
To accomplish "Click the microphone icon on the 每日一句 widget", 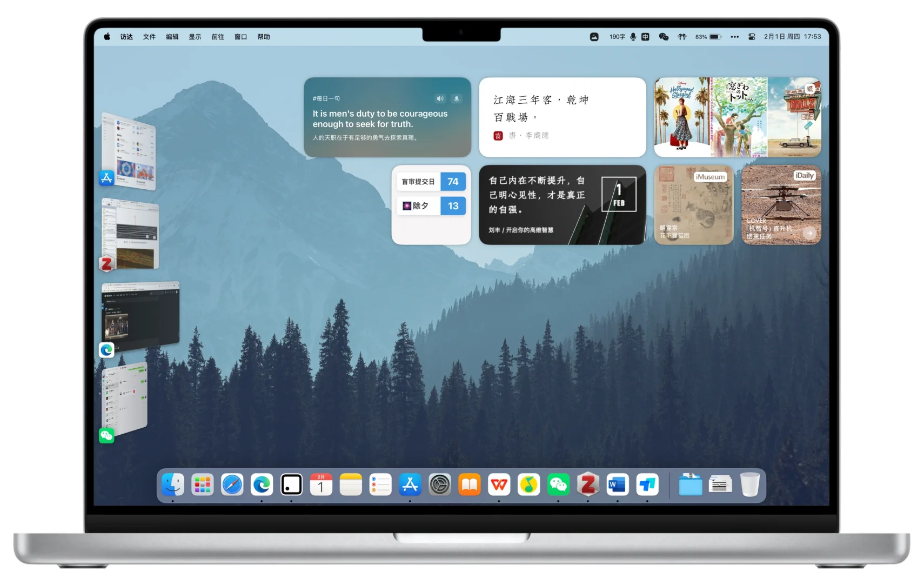I will pyautogui.click(x=457, y=99).
